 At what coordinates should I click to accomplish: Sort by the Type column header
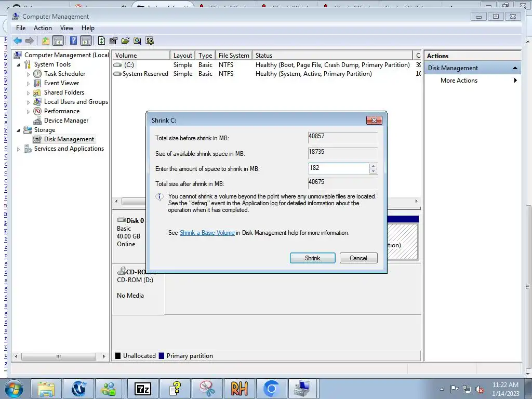tap(205, 55)
